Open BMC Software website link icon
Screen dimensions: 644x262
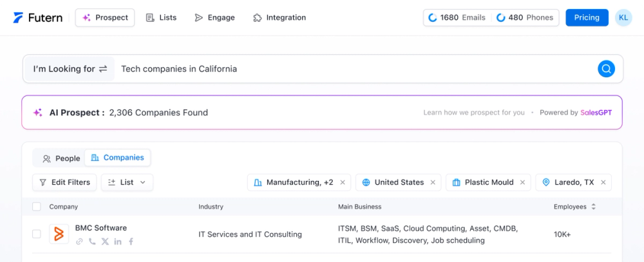[79, 241]
